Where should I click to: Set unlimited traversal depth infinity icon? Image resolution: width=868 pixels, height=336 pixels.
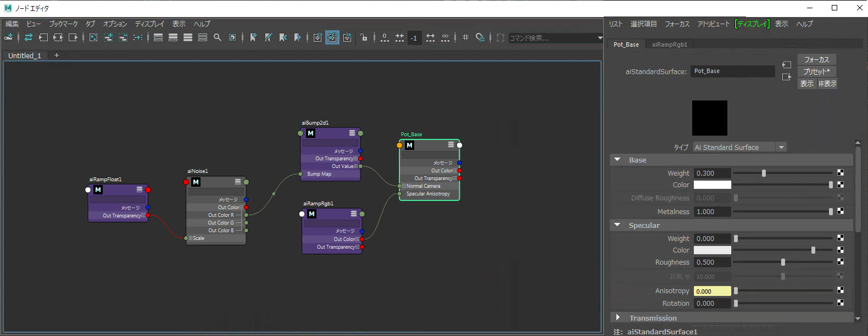click(x=445, y=37)
